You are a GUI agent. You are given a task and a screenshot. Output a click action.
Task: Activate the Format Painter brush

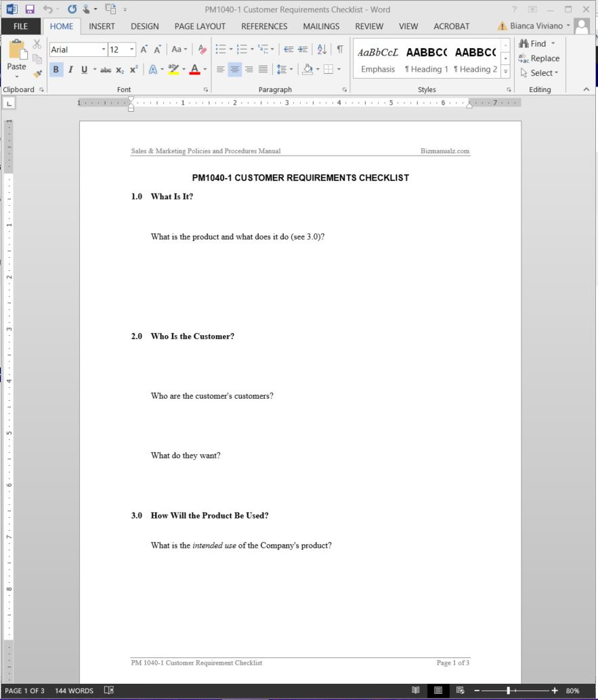[37, 74]
